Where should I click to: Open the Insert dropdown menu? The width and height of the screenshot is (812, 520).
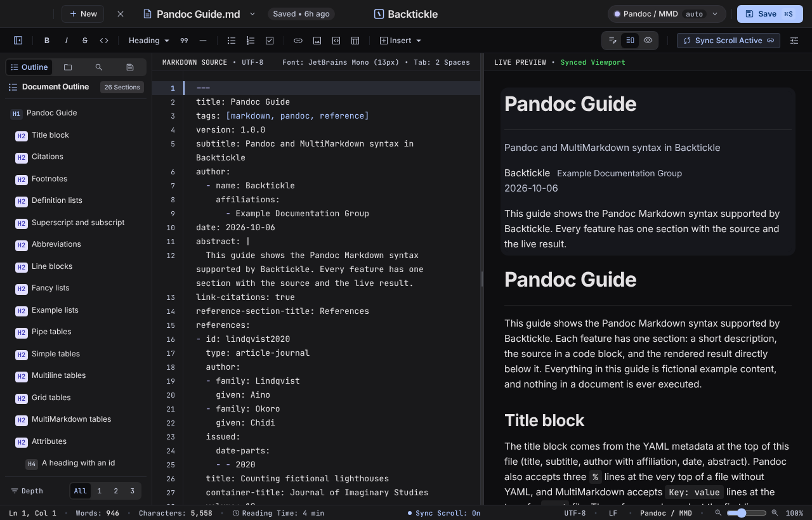(400, 41)
